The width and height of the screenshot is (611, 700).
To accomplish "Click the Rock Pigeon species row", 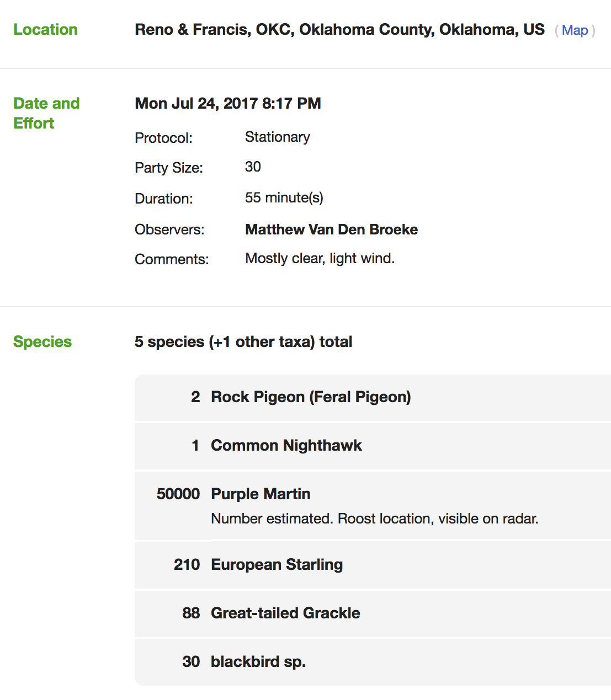I will point(310,397).
